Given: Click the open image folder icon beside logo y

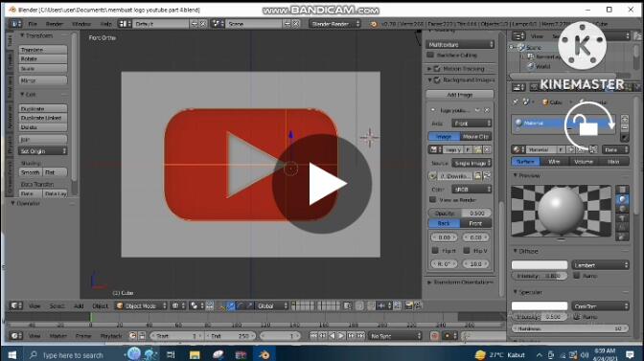Looking at the screenshot, I should pyautogui.click(x=477, y=149).
